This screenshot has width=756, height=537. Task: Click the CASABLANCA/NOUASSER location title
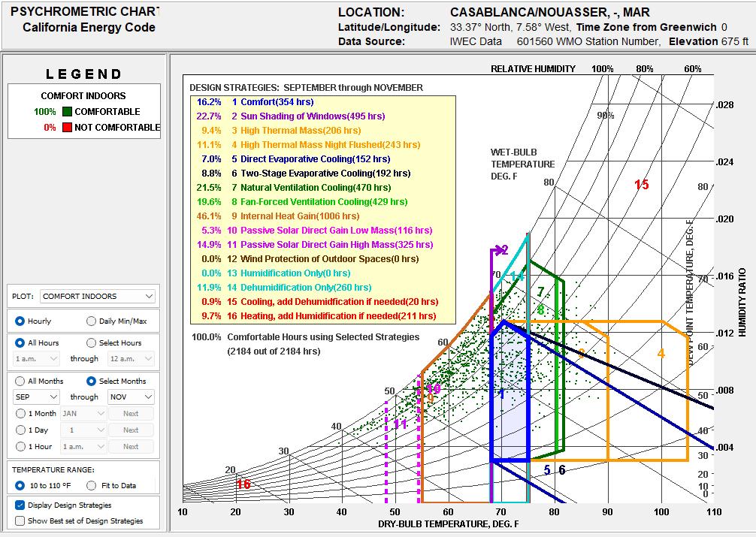[x=549, y=12]
